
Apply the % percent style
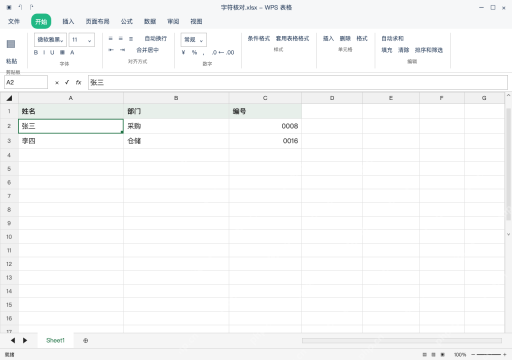point(194,52)
